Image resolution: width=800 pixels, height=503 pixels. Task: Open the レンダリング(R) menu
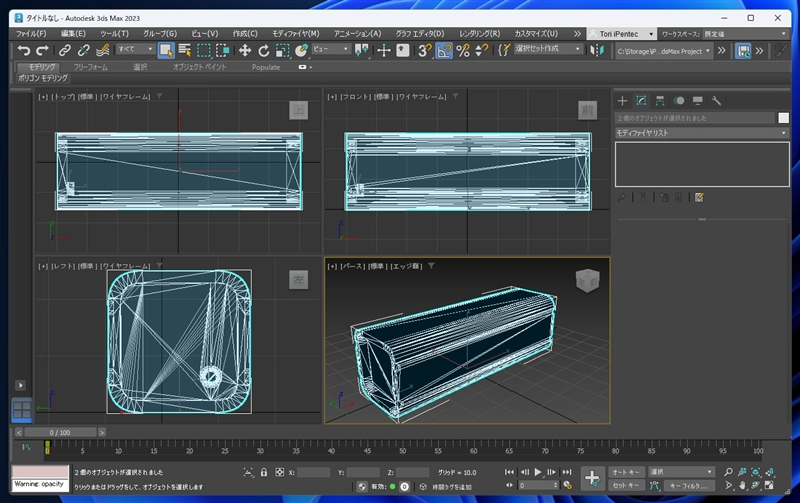pos(482,33)
